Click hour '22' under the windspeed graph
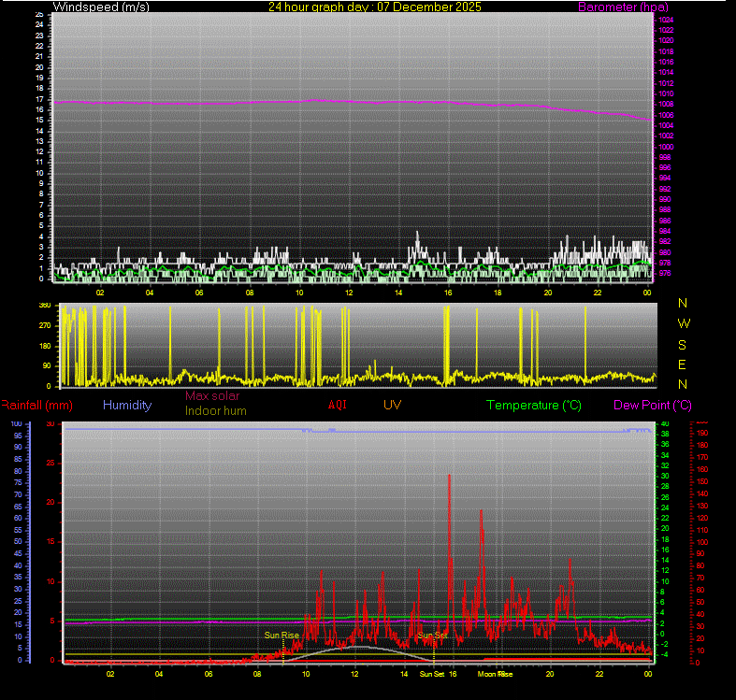 [597, 293]
